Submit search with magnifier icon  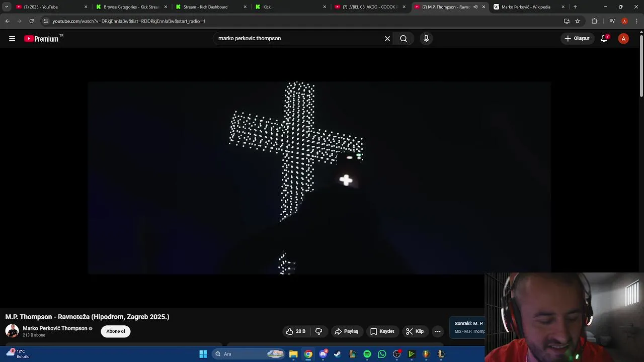[x=404, y=39]
